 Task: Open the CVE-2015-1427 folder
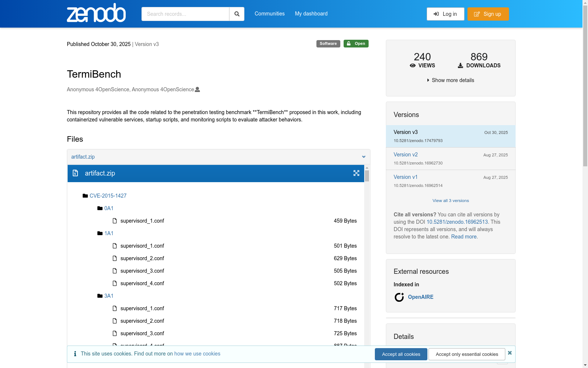(x=108, y=196)
